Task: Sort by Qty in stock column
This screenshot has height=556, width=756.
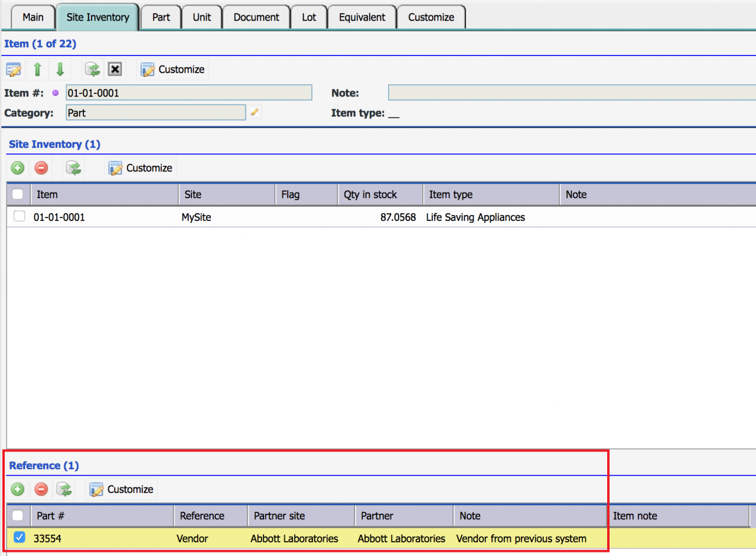Action: click(x=380, y=194)
